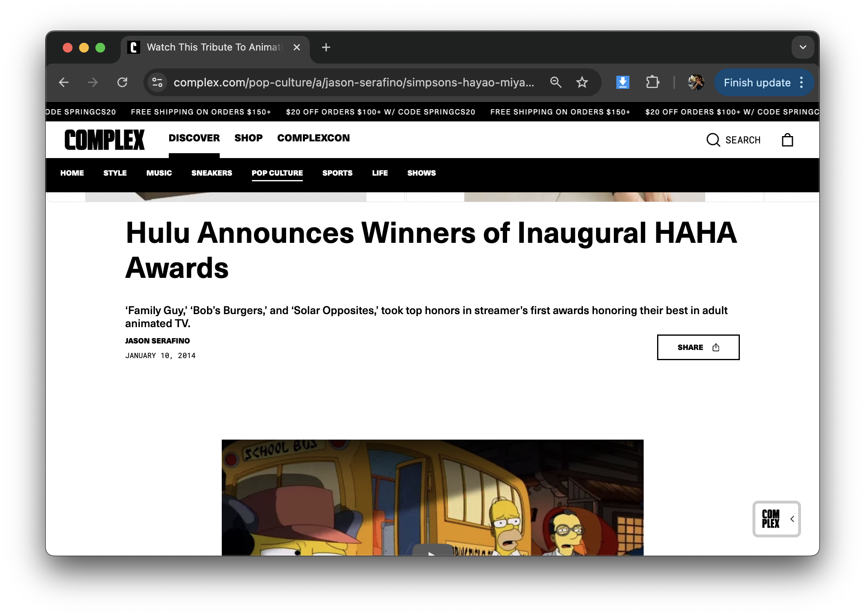This screenshot has width=865, height=616.
Task: Open the downloads icon in toolbar
Action: [622, 82]
